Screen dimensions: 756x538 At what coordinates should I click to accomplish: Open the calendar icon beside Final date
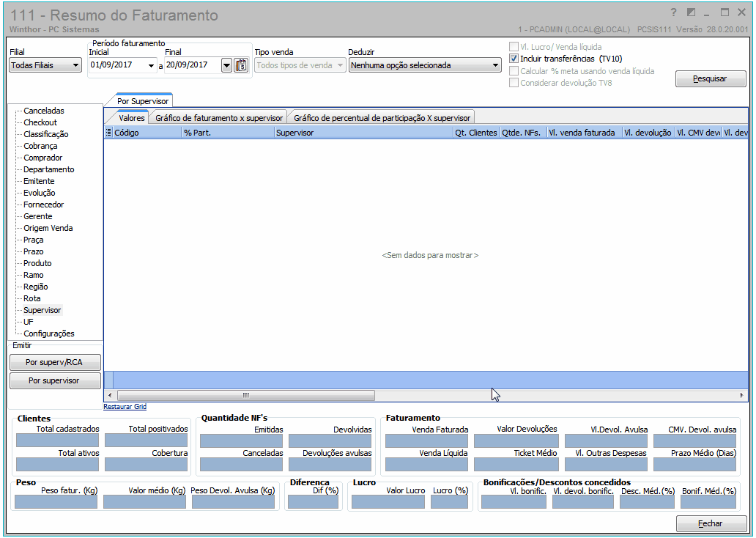[x=240, y=65]
